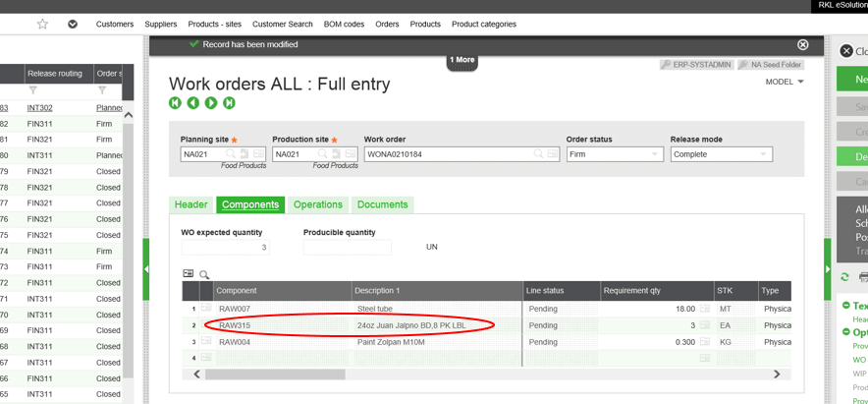Image resolution: width=868 pixels, height=404 pixels.
Task: Switch to the Documents tab
Action: (x=383, y=204)
